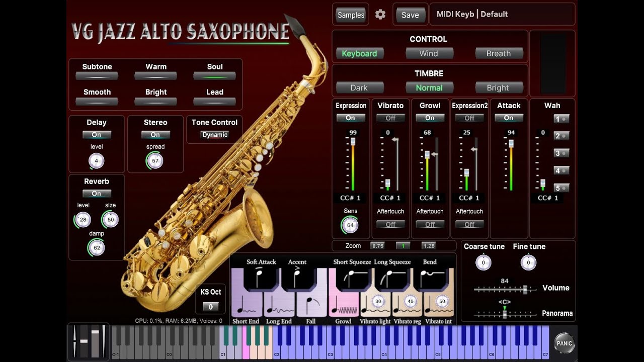Select Breath control mode
644x362 pixels.
(x=499, y=53)
